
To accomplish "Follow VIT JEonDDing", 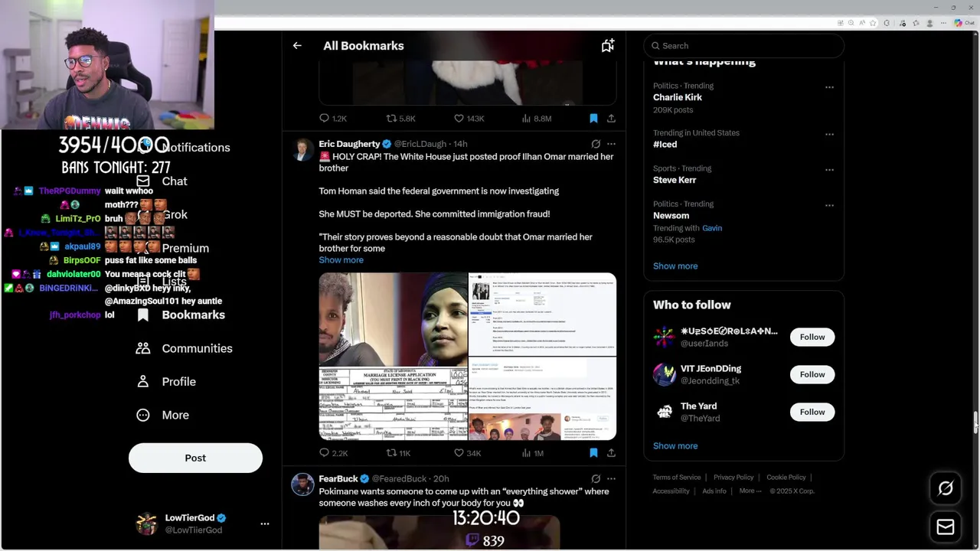I will tap(812, 374).
